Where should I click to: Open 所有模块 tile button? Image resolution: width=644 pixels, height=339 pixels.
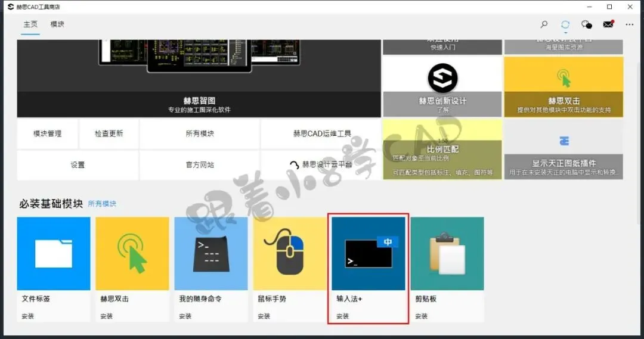tap(200, 133)
